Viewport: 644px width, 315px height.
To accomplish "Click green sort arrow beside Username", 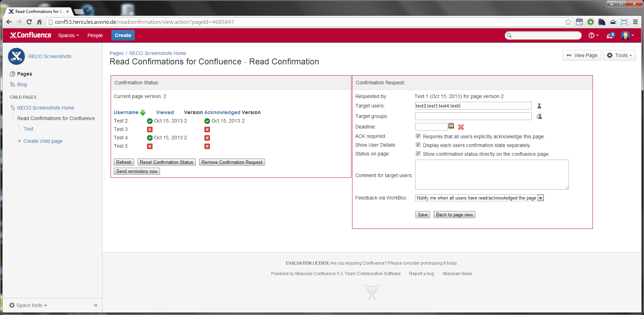I will pyautogui.click(x=143, y=113).
